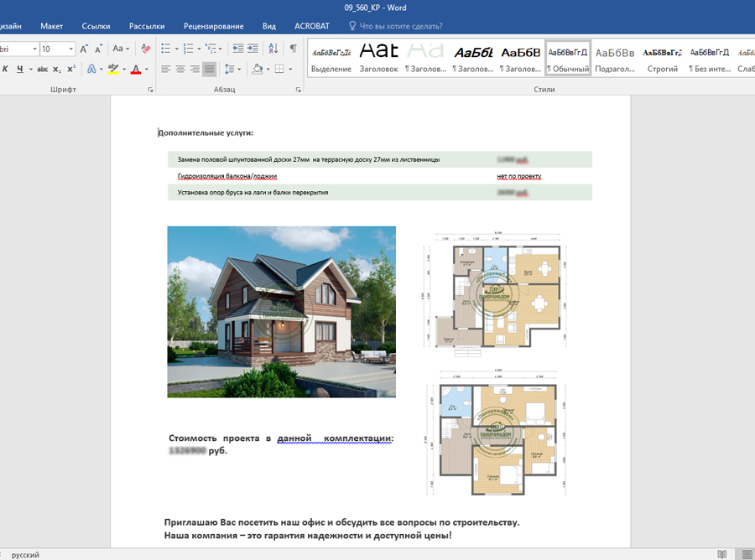Align paragraph text to the left
The height and width of the screenshot is (560, 755).
click(165, 70)
